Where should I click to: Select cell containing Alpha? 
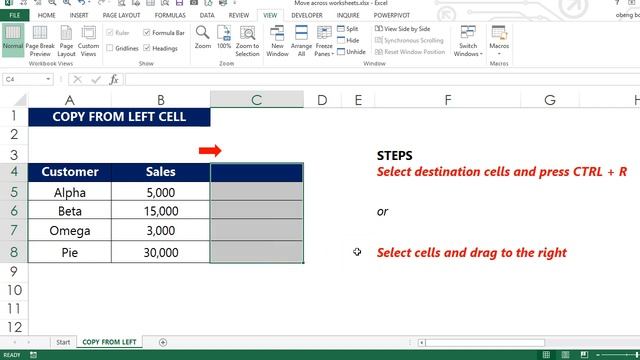(x=69, y=192)
